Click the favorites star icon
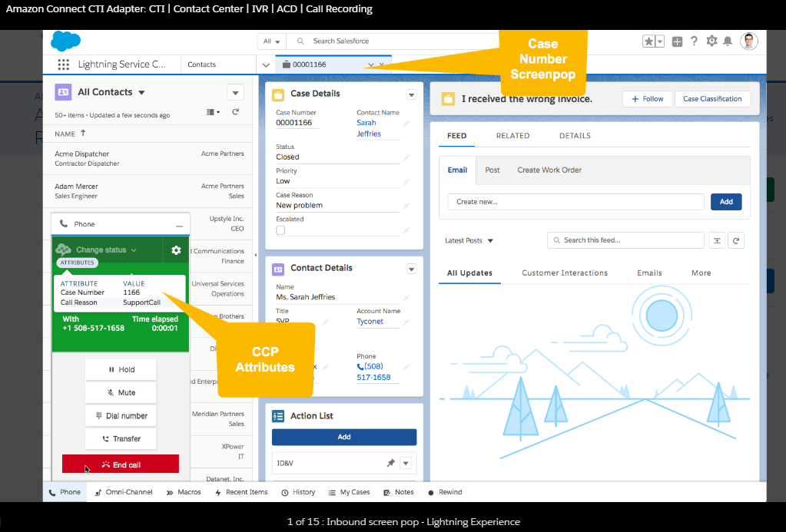This screenshot has width=786, height=532. click(x=648, y=41)
